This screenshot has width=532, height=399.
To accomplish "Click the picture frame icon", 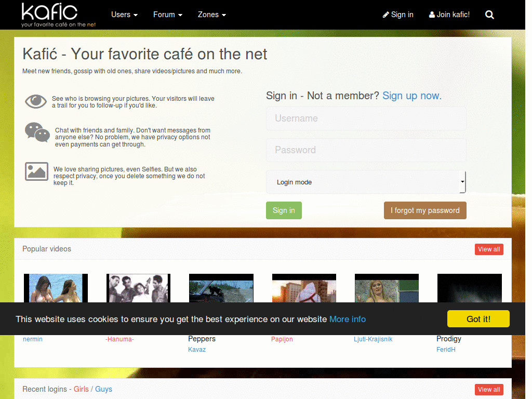I will coord(36,171).
